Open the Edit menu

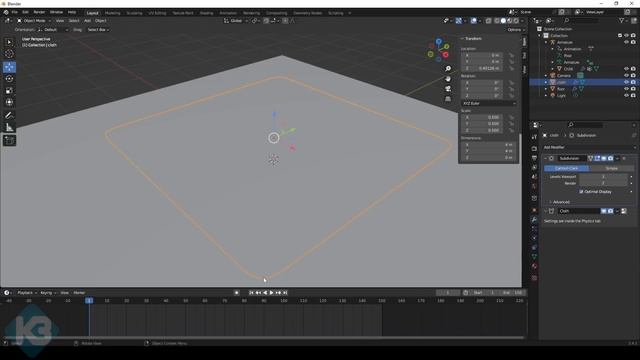coord(25,13)
